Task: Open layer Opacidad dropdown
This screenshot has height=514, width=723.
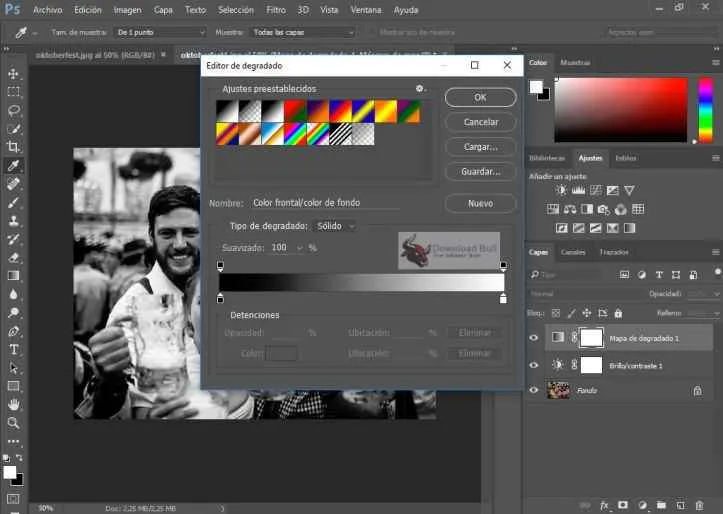Action: (x=717, y=294)
